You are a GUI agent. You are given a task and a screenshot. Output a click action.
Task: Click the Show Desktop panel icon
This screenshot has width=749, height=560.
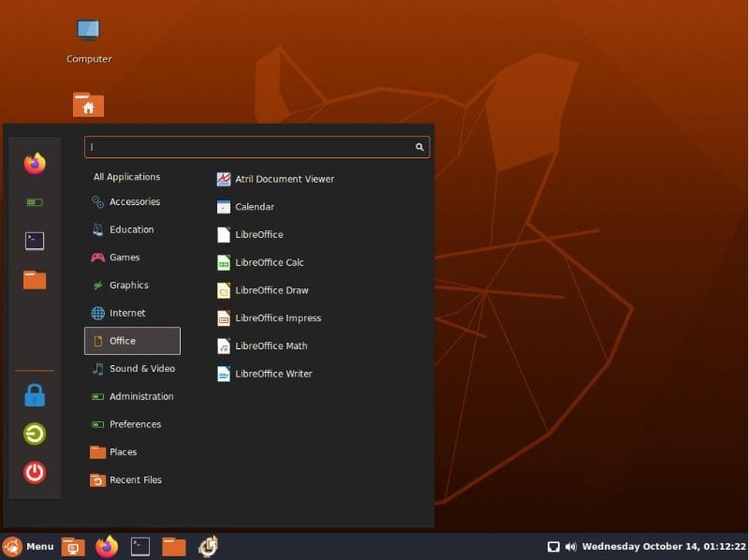pyautogui.click(x=73, y=547)
